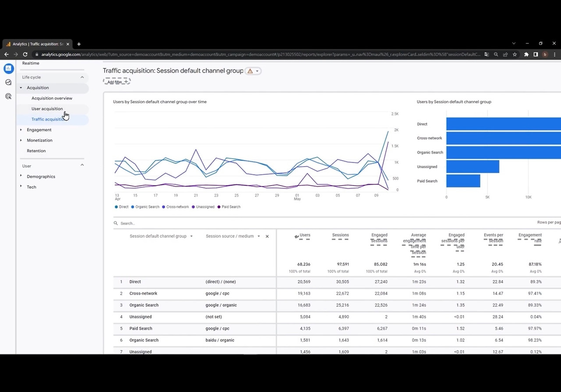The height and width of the screenshot is (392, 561).
Task: Click the zoom magnifier icon in address bar
Action: pos(496,54)
